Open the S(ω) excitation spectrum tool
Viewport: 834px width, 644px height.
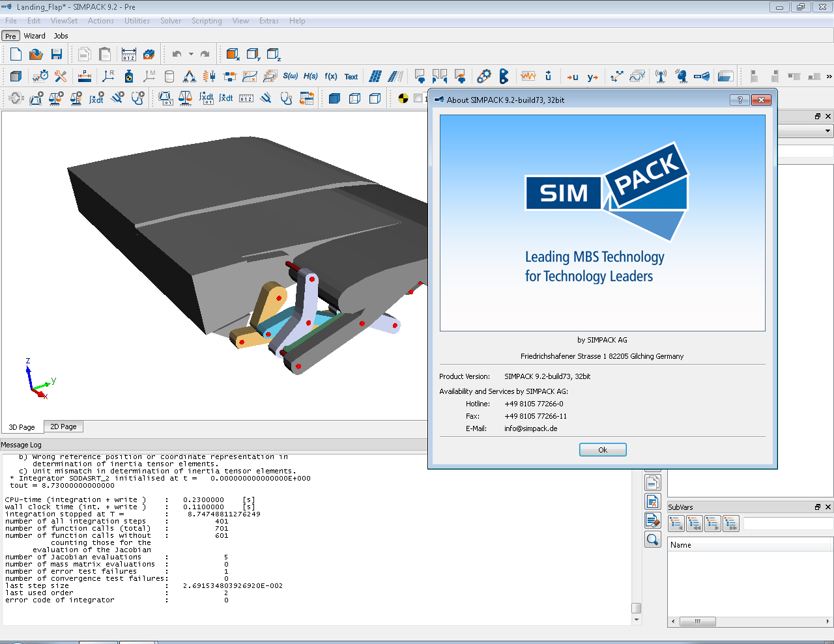tap(291, 76)
